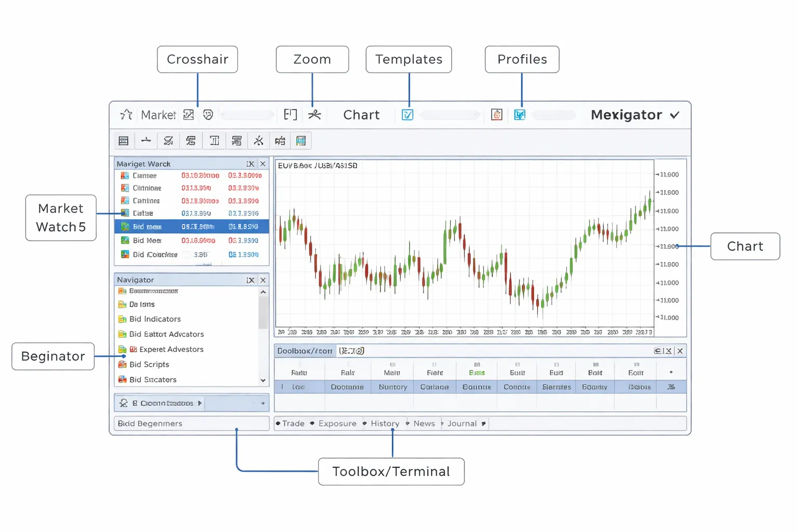Open the History tab
The width and height of the screenshot is (798, 532).
point(385,423)
